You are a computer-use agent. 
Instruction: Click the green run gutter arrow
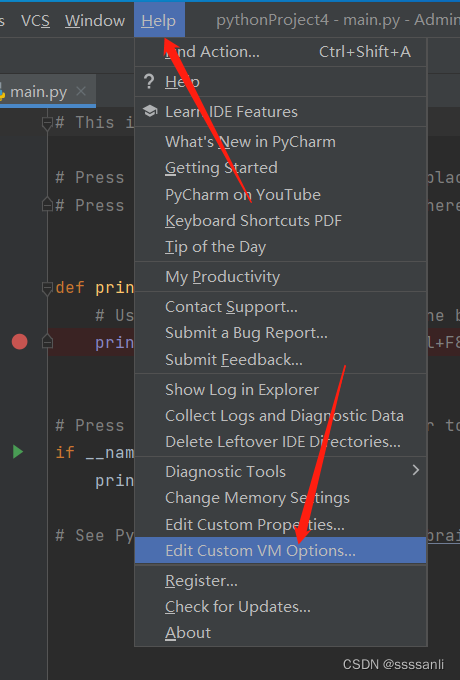pyautogui.click(x=18, y=452)
